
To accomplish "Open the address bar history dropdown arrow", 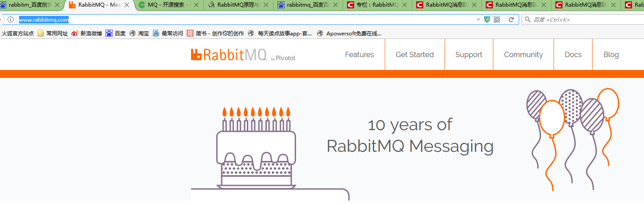I will [x=478, y=20].
